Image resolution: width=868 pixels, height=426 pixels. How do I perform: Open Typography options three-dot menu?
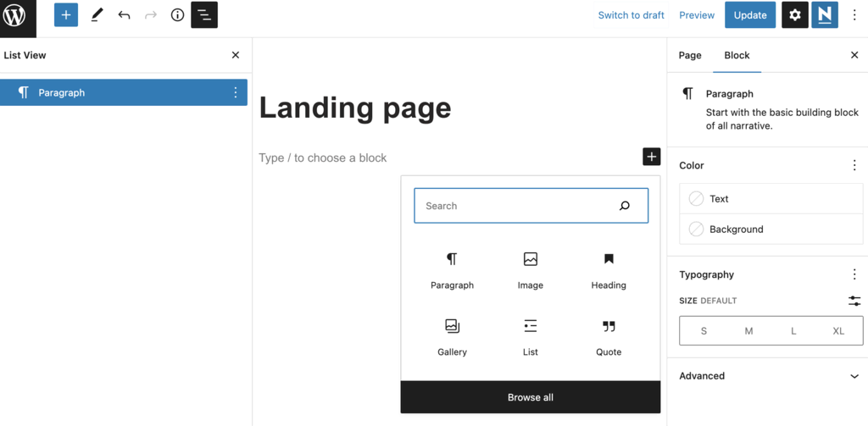(x=854, y=274)
